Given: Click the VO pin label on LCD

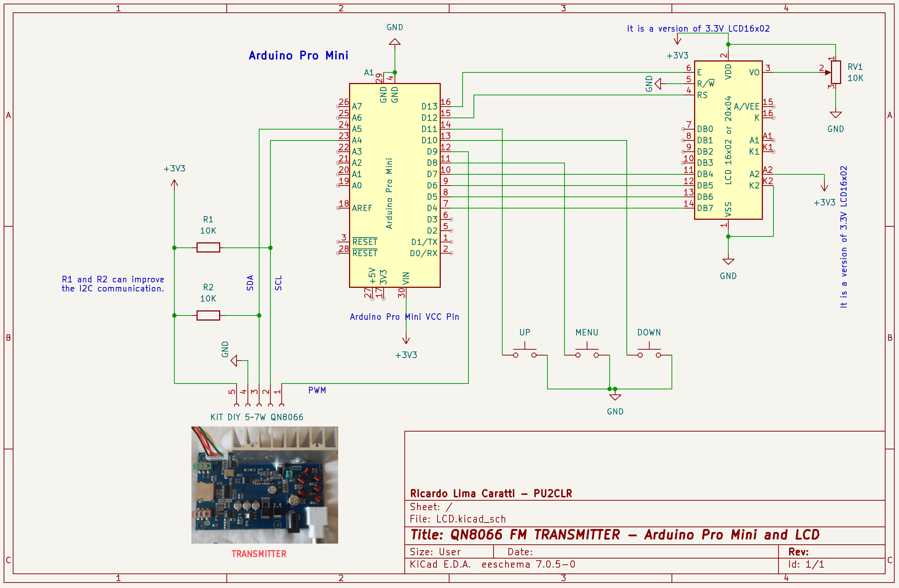Looking at the screenshot, I should click(x=755, y=72).
